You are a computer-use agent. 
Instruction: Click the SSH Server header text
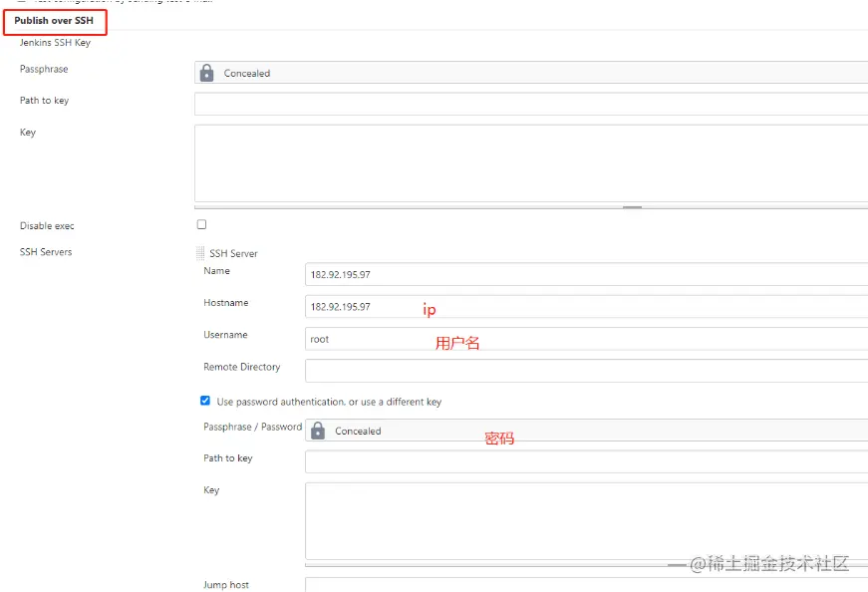pyautogui.click(x=233, y=253)
